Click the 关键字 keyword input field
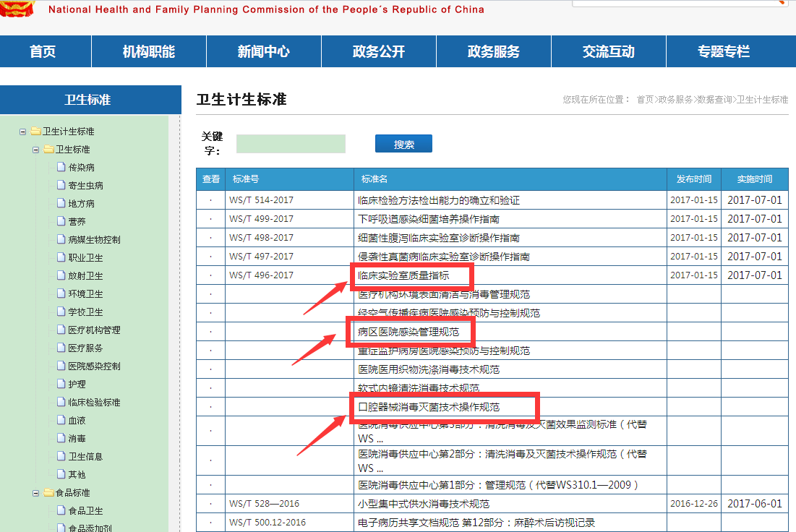This screenshot has height=532, width=796. click(290, 143)
